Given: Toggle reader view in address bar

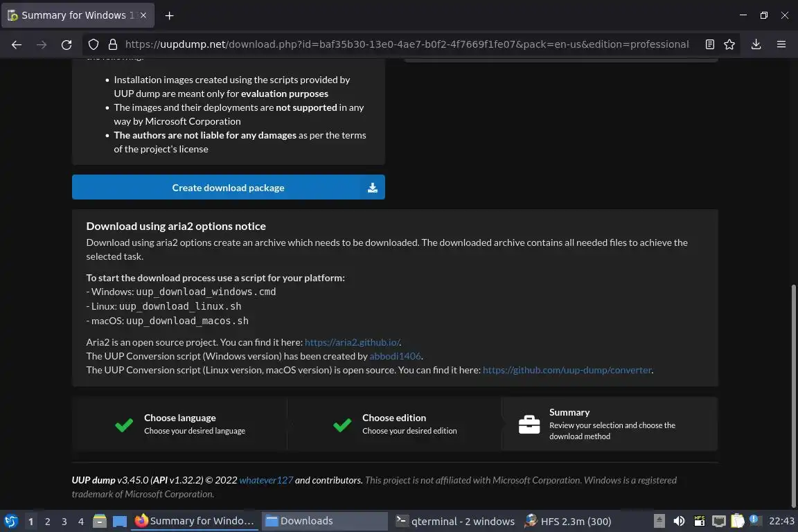Looking at the screenshot, I should (x=710, y=44).
